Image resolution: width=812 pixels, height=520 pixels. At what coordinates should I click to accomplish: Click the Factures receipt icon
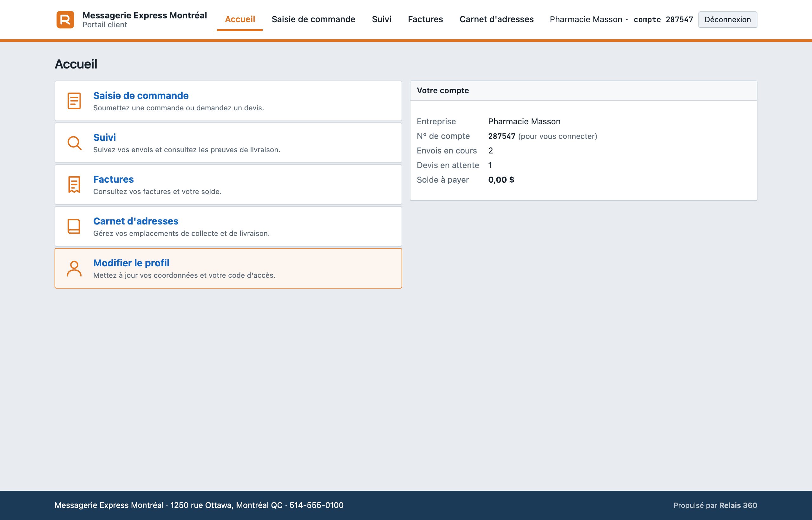click(x=74, y=185)
